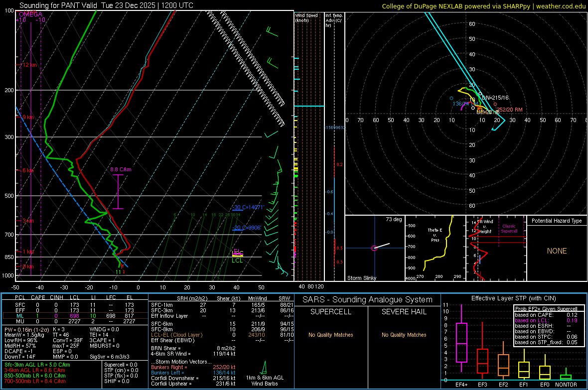Click the 'Supercell = 0.0' index

[x=121, y=365]
